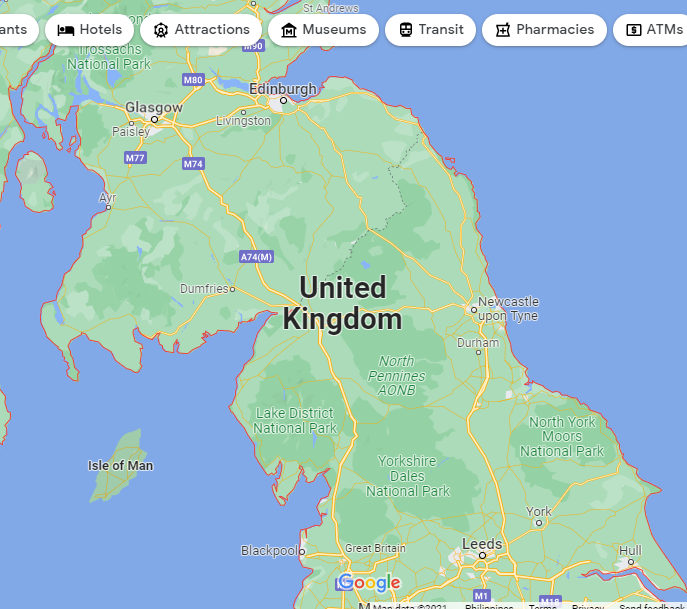Open the Google logo link
687x609 pixels.
pyautogui.click(x=370, y=583)
